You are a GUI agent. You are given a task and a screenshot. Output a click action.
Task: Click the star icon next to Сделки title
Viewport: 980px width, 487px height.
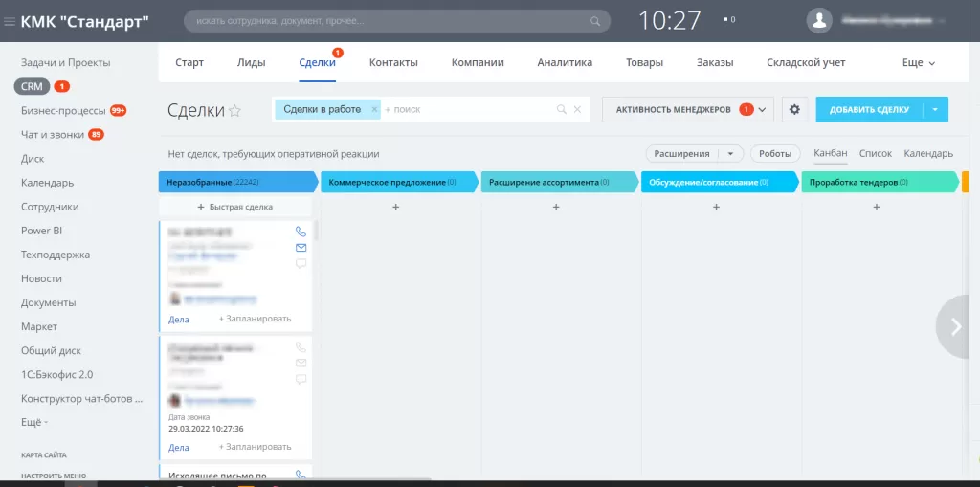[x=234, y=111]
